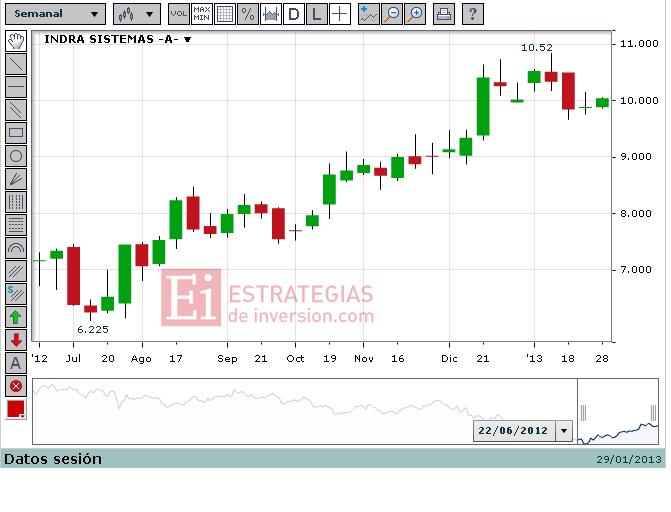Toggle the MAX MIN labels
Screen dimensions: 671x512
202,14
